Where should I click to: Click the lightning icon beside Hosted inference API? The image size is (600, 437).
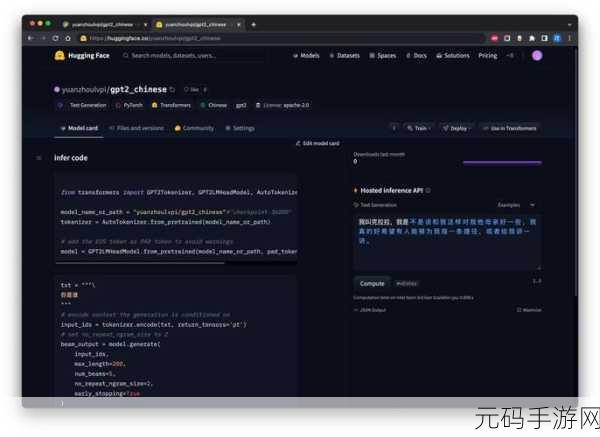coord(355,190)
